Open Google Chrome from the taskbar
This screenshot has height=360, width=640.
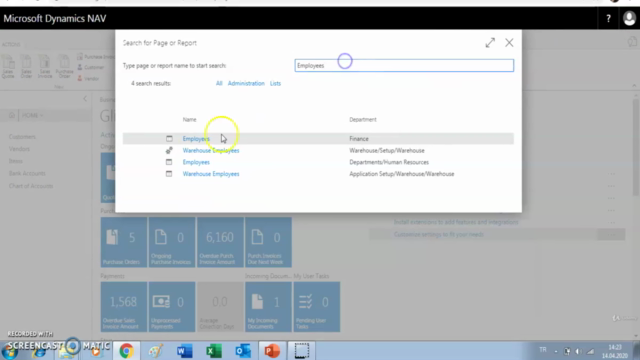[x=127, y=351]
